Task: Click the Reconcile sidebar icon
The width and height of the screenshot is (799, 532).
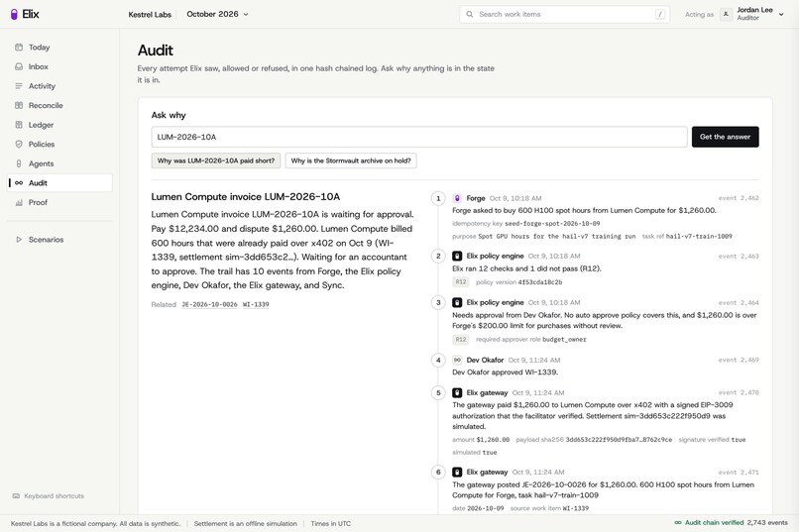Action: 19,105
